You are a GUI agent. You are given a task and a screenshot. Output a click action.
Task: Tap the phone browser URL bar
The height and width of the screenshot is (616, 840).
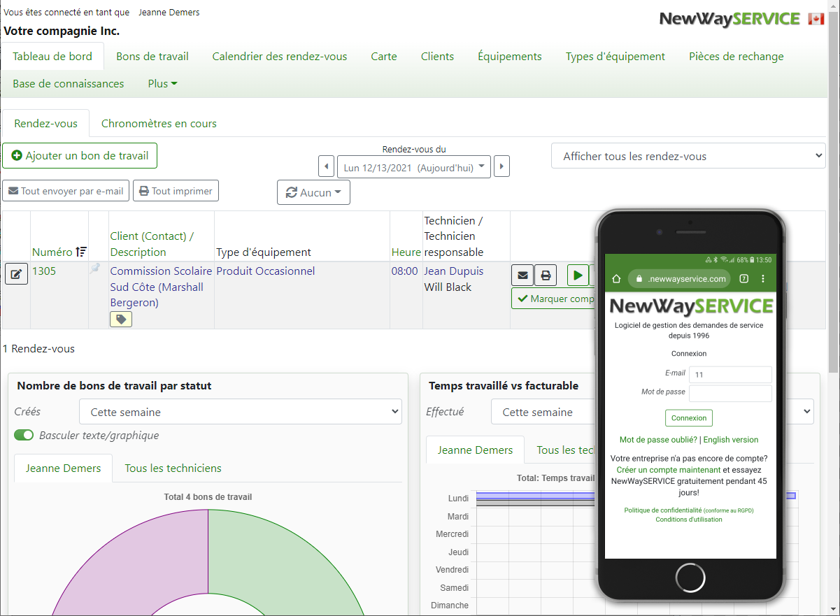click(679, 279)
